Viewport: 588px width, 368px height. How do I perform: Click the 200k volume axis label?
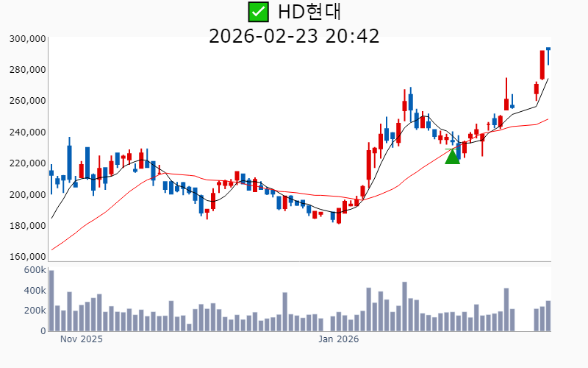34,311
